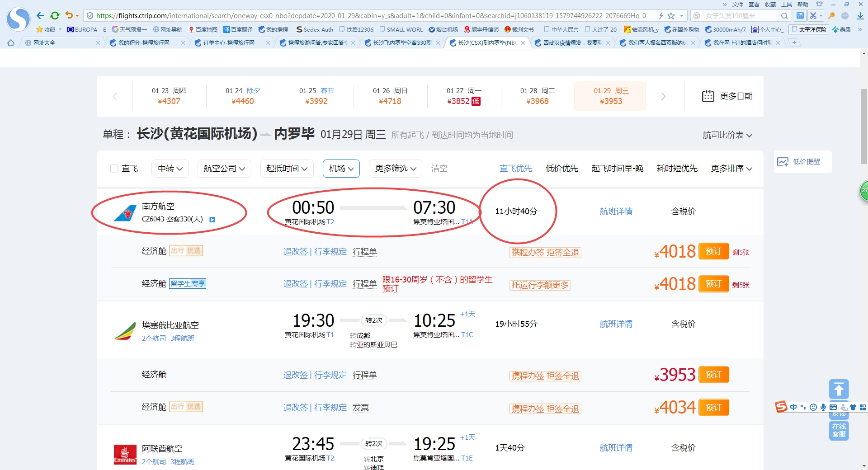The width and height of the screenshot is (868, 470).
Task: Click the bookmark star in address bar
Action: click(671, 16)
